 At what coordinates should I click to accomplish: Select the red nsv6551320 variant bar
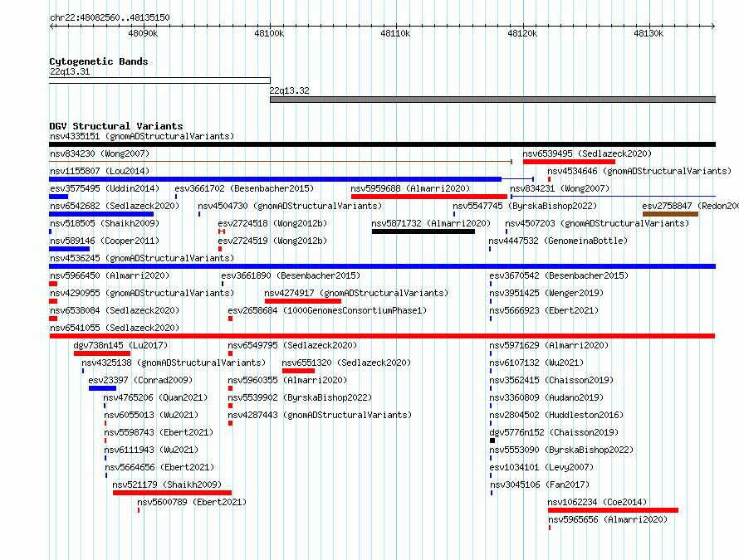pos(298,371)
